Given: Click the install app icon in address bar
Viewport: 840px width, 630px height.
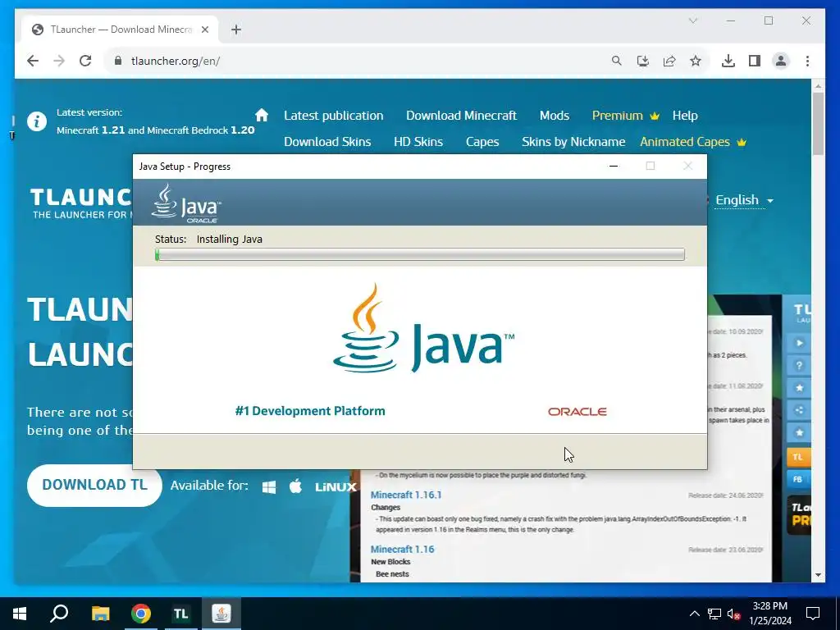Looking at the screenshot, I should (643, 61).
